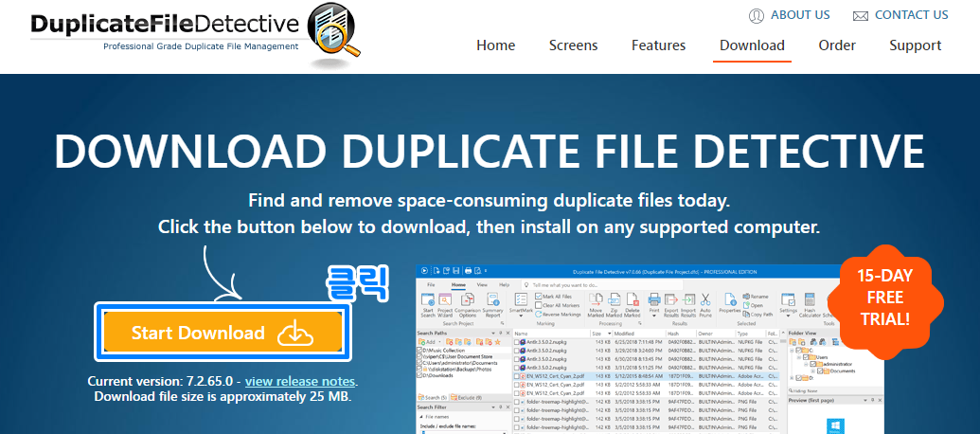Viewport: 980px width, 434px height.
Task: Uncheck C:\Users\administrator\Documents search path
Action: (419, 363)
